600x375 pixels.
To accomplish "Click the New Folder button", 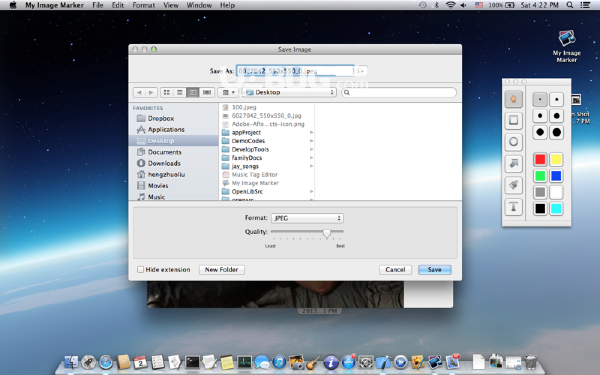I will coord(222,270).
